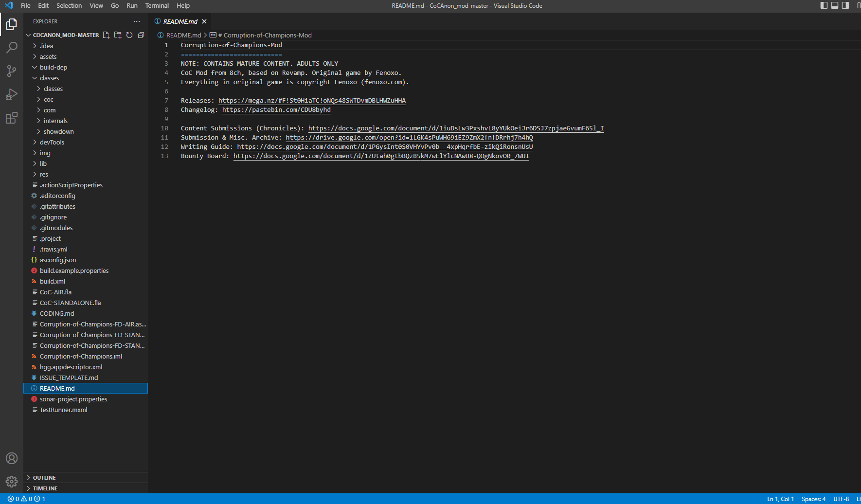Screen dimensions: 861x504
Task: Toggle the secondary side bar layout button
Action: coord(845,5)
